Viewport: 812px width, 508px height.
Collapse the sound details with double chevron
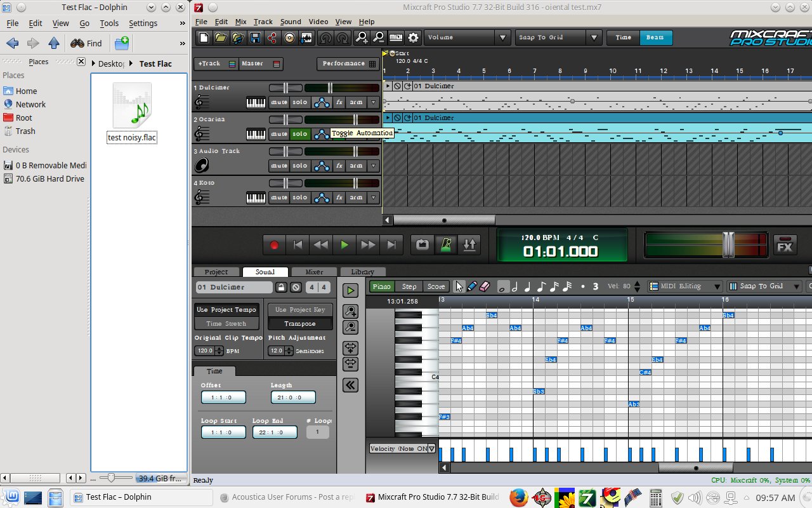pyautogui.click(x=350, y=385)
